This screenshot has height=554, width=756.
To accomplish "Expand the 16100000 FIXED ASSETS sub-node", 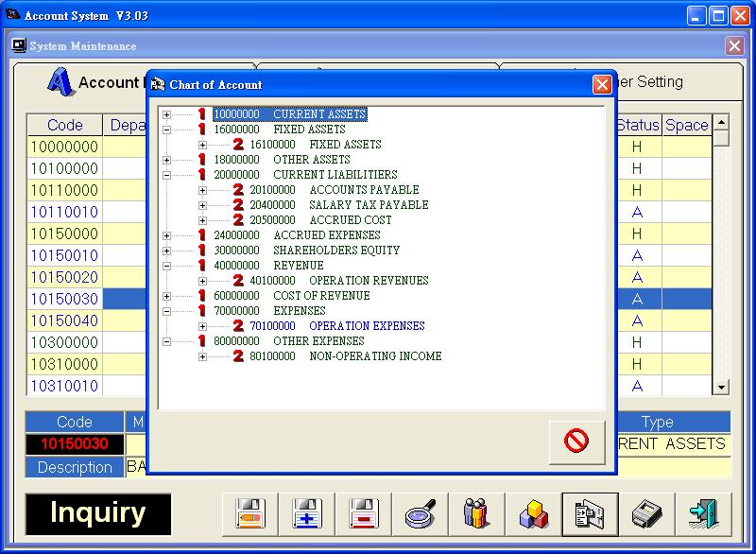I will (202, 145).
